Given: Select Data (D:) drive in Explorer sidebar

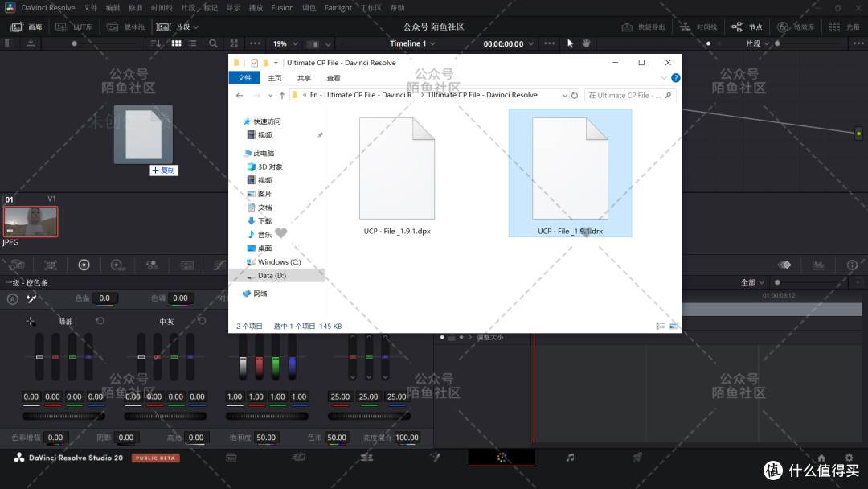Looking at the screenshot, I should 276,275.
